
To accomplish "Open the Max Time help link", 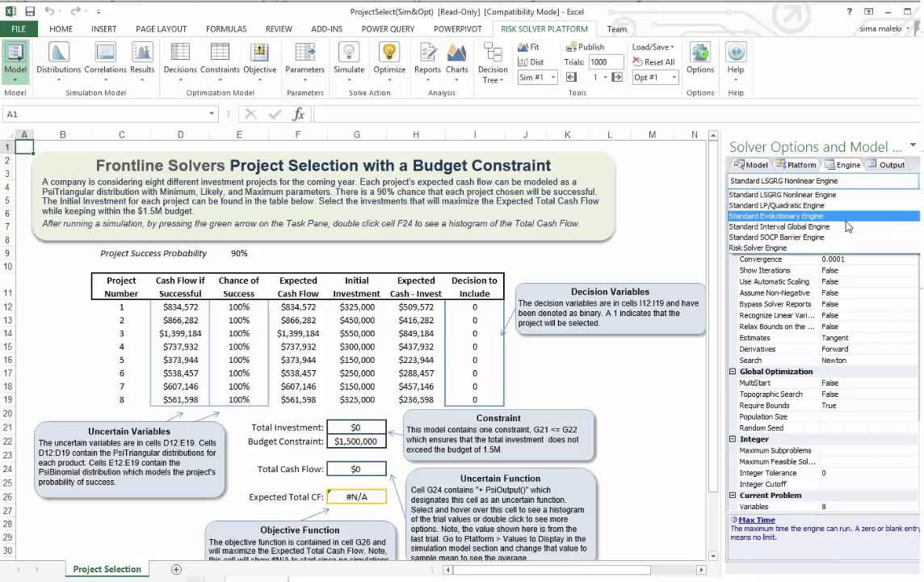I will pyautogui.click(x=757, y=520).
